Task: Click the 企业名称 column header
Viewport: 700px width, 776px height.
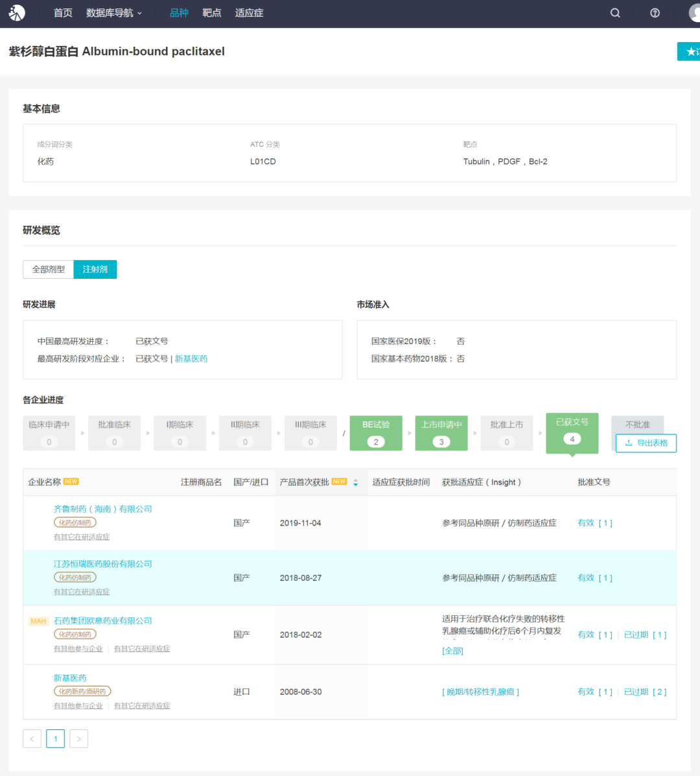Action: pyautogui.click(x=45, y=482)
